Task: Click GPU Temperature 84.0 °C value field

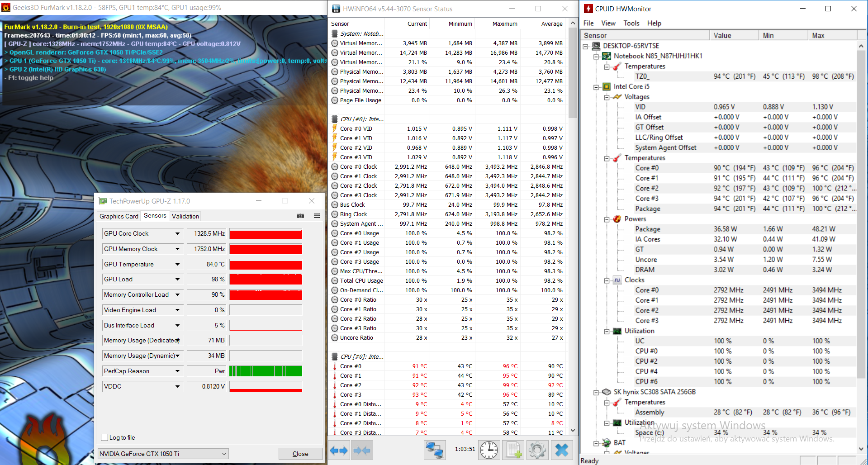Action: tap(207, 264)
